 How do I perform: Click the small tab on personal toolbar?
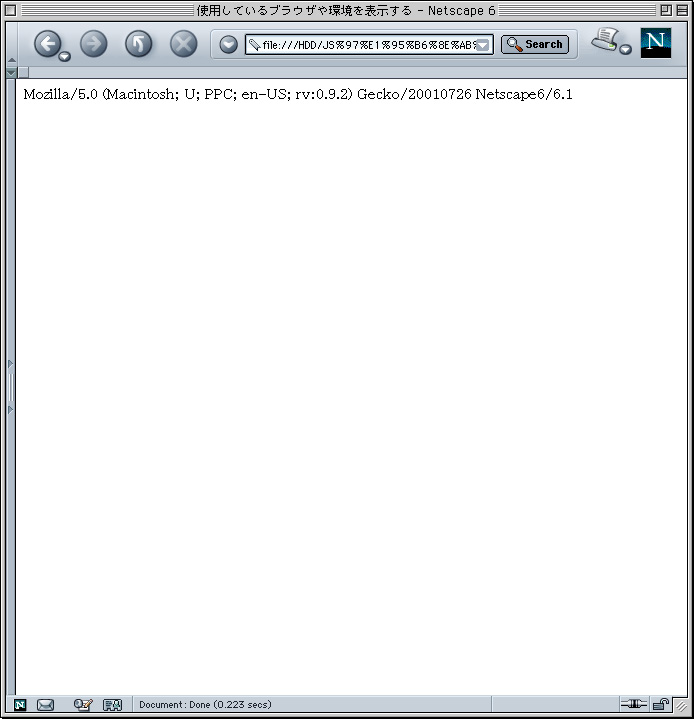coord(23,72)
